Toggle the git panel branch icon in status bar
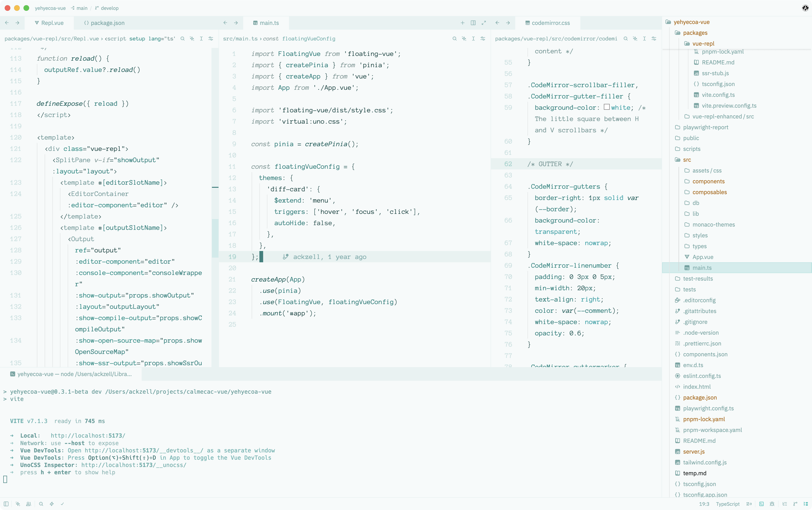The height and width of the screenshot is (510, 812). pos(796,504)
